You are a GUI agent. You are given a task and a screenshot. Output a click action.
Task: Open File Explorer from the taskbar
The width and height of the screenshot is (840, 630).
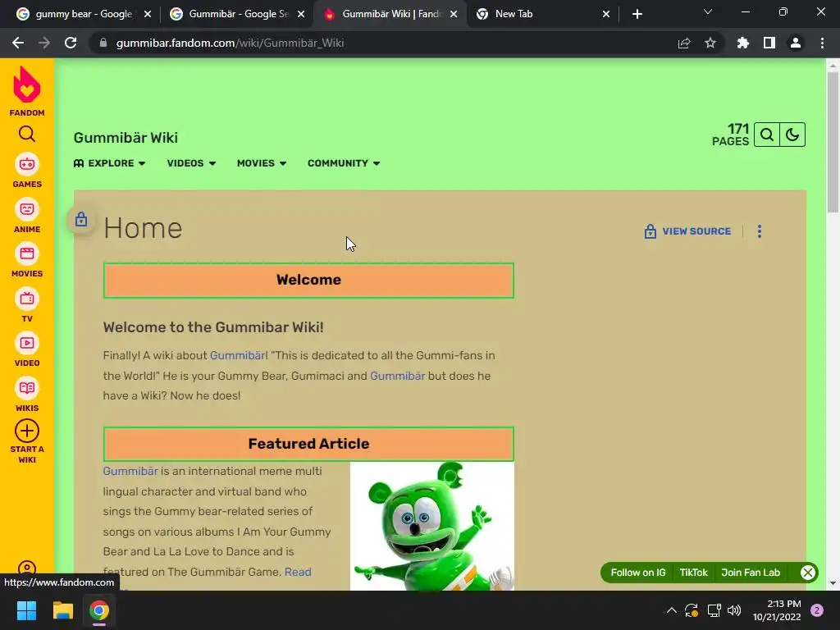[x=62, y=610]
